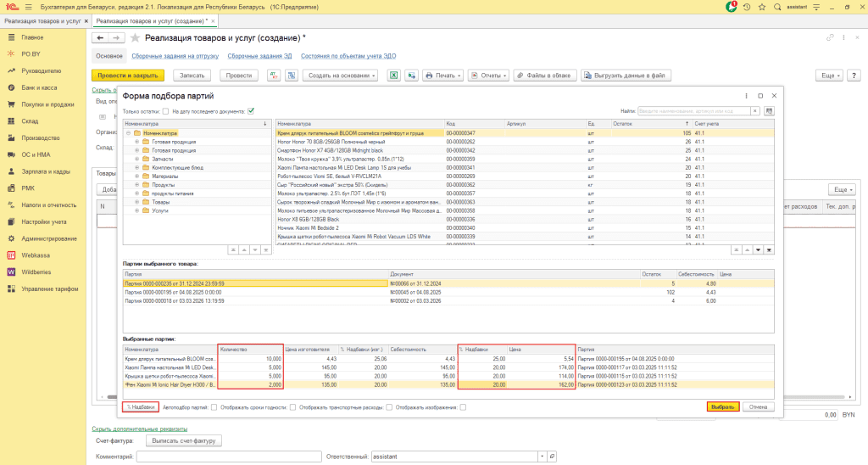Click the '% Надбавки' button
This screenshot has height=465, width=868.
[140, 406]
